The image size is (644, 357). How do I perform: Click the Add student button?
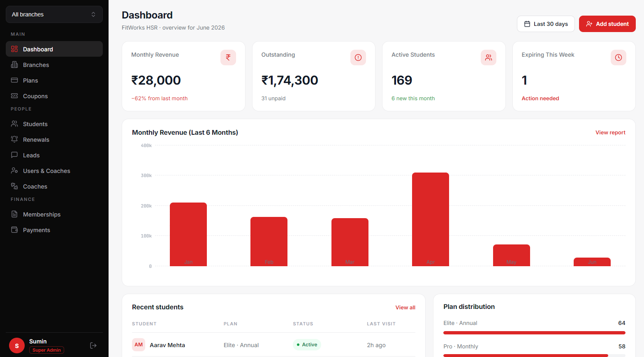tap(607, 24)
